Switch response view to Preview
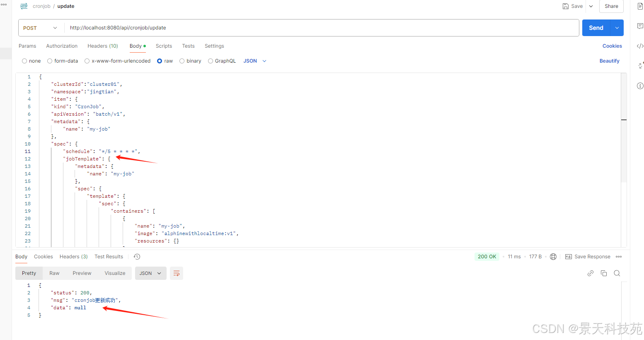This screenshot has height=340, width=644. pyautogui.click(x=82, y=273)
